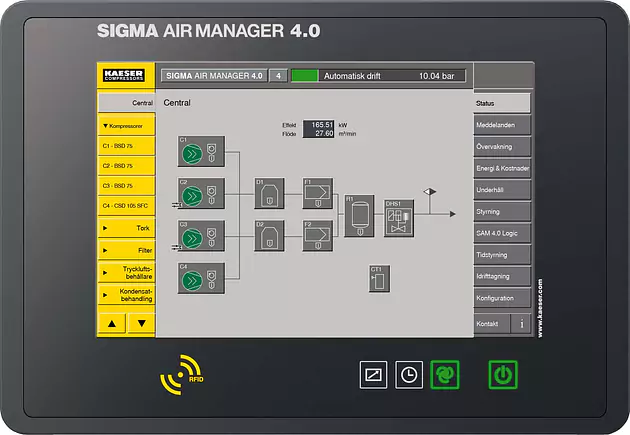The width and height of the screenshot is (630, 435).
Task: Collapse the Kompressorer tree section
Action: pyautogui.click(x=125, y=125)
